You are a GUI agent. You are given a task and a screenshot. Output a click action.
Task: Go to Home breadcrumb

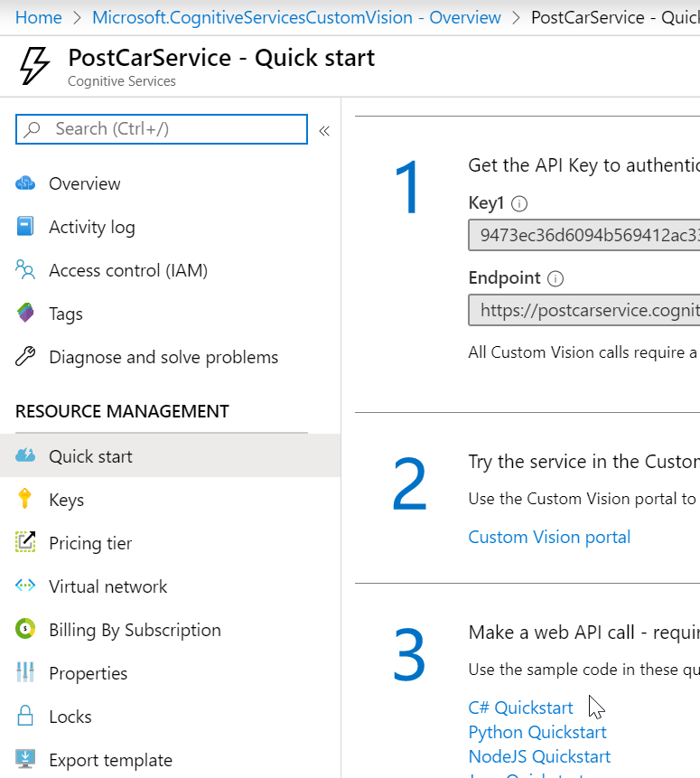point(39,17)
